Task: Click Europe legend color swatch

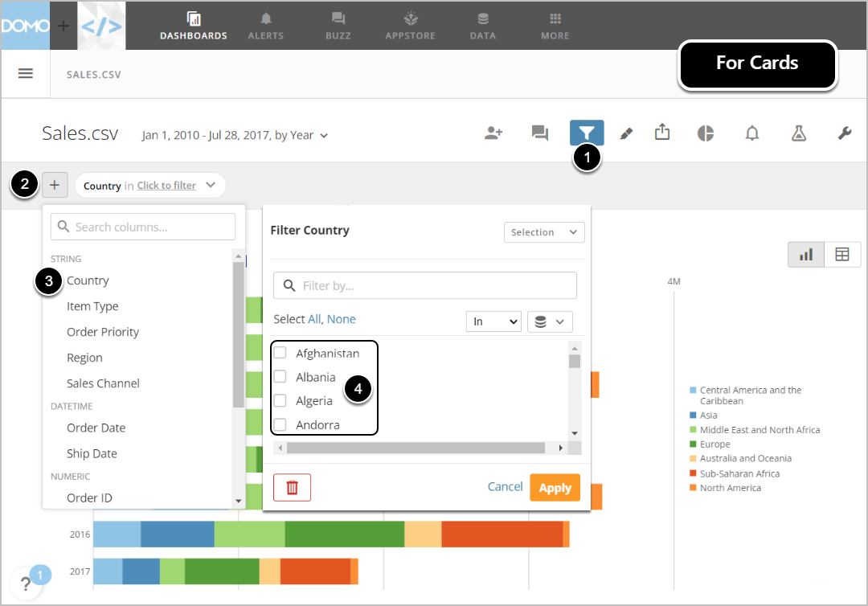Action: click(693, 444)
